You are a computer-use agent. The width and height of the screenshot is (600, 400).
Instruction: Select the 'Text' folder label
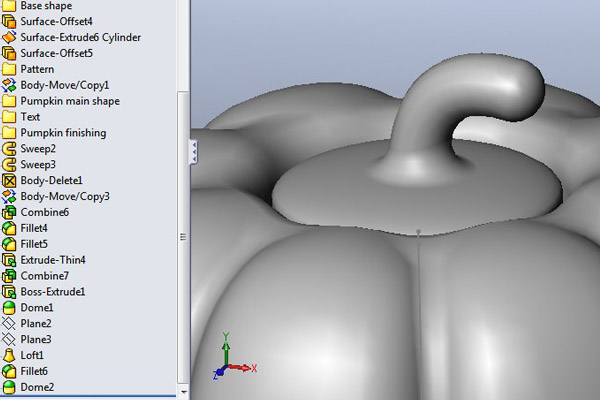tap(30, 117)
